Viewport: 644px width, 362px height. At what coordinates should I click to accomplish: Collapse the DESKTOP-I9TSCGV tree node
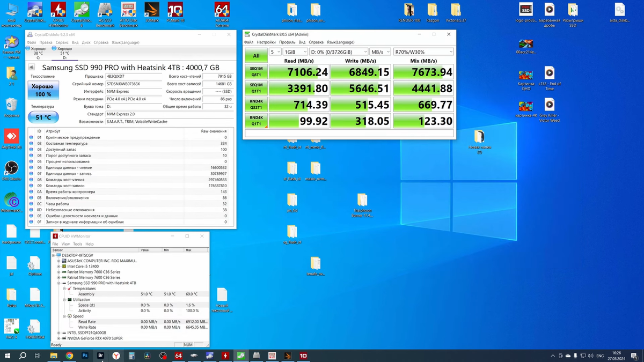click(x=54, y=255)
